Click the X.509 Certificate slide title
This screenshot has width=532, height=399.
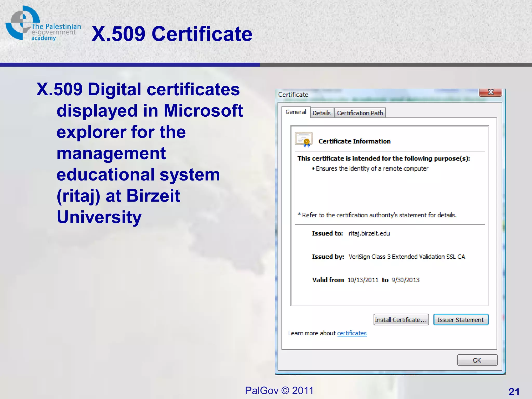tap(172, 34)
